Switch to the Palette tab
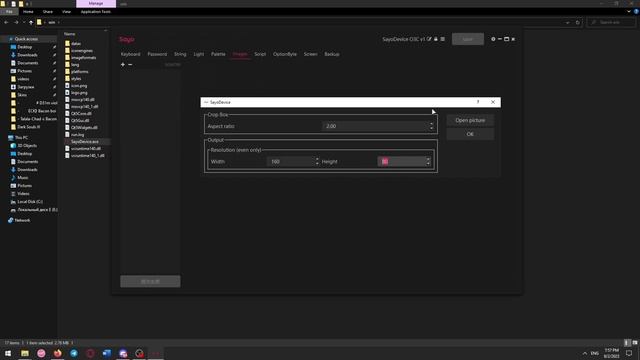 click(218, 54)
